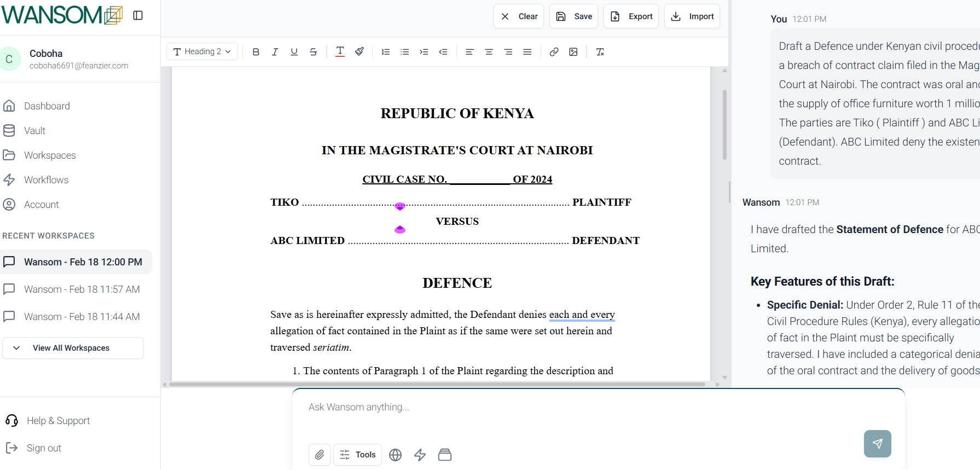
Task: Open the vault stack icon in chat bar
Action: coord(445,455)
